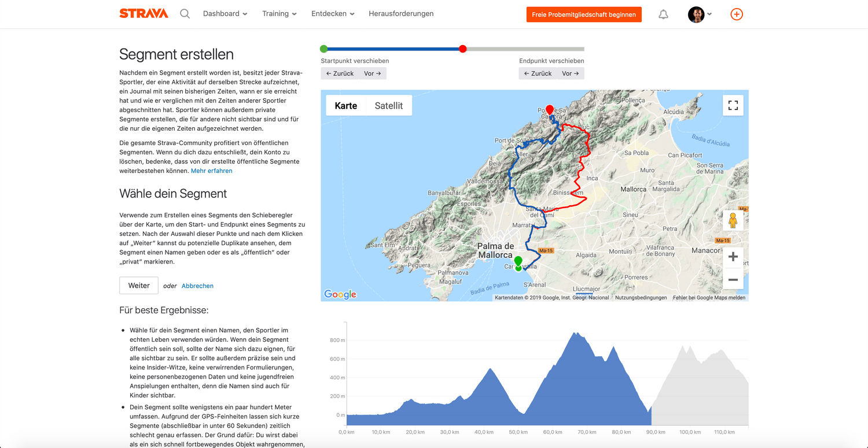
Task: Click the Für beste Ergebnisse heading
Action: [164, 310]
